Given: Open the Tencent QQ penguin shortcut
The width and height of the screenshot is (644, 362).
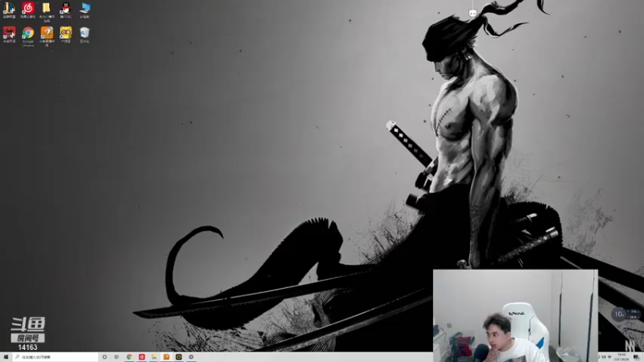Looking at the screenshot, I should click(65, 10).
